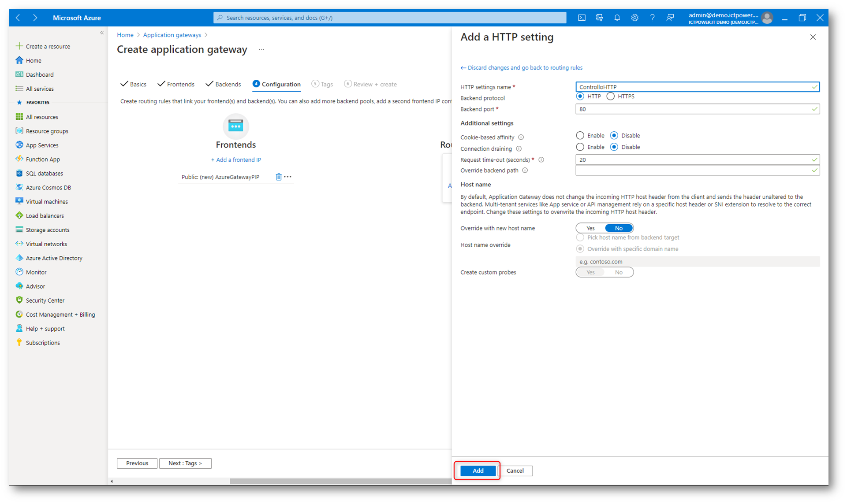The image size is (847, 504).
Task: Click Add a frontend IP link
Action: point(236,159)
